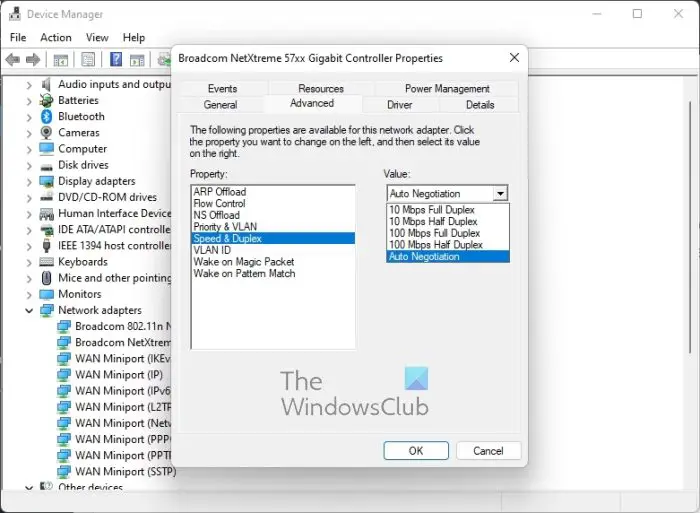700x513 pixels.
Task: Switch to the Driver tab
Action: click(x=399, y=104)
